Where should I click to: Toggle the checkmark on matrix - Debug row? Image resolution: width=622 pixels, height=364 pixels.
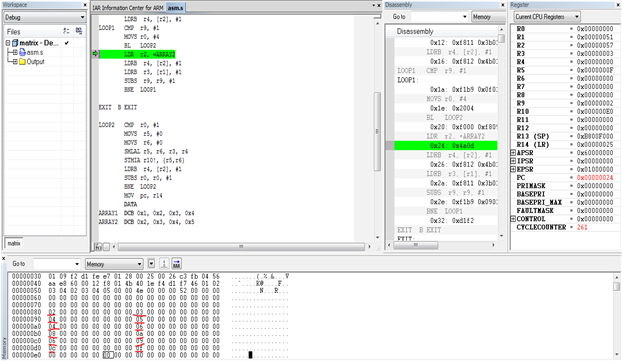(x=67, y=43)
